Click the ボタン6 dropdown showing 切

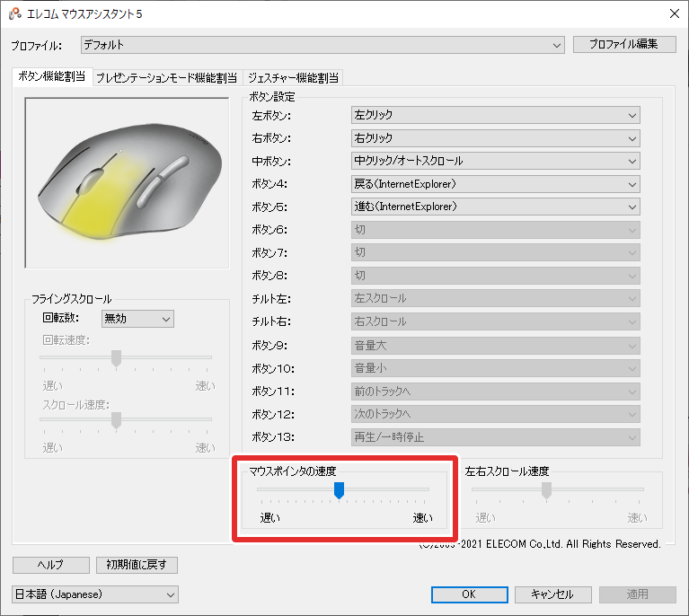[495, 230]
